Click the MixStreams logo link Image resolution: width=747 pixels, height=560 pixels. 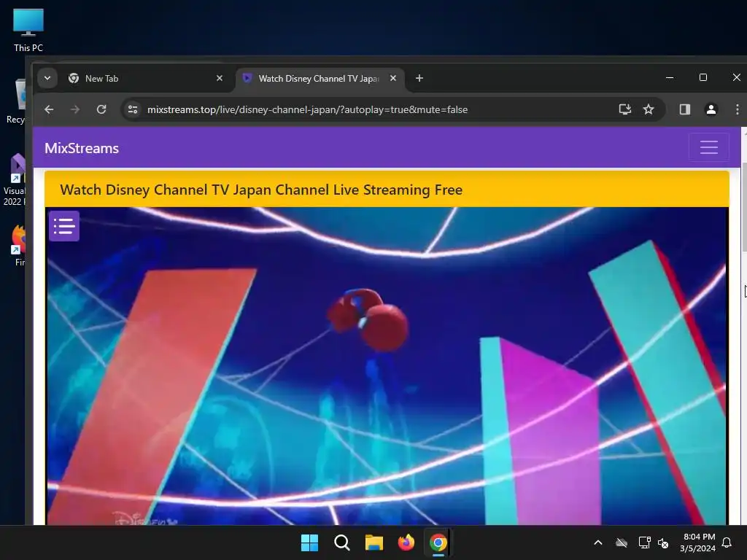pyautogui.click(x=82, y=148)
